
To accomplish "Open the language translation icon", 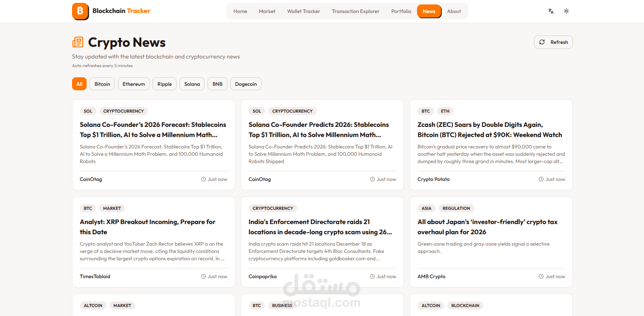I will click(551, 11).
